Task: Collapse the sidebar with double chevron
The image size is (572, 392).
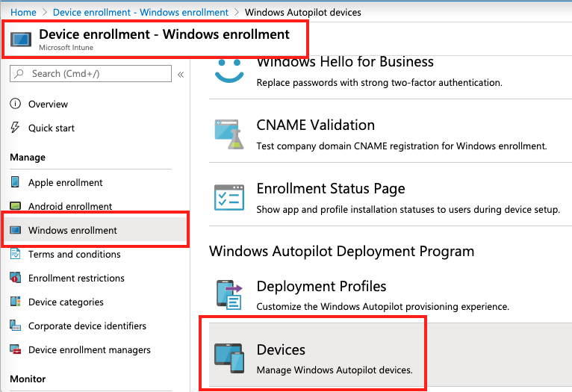Action: tap(181, 75)
